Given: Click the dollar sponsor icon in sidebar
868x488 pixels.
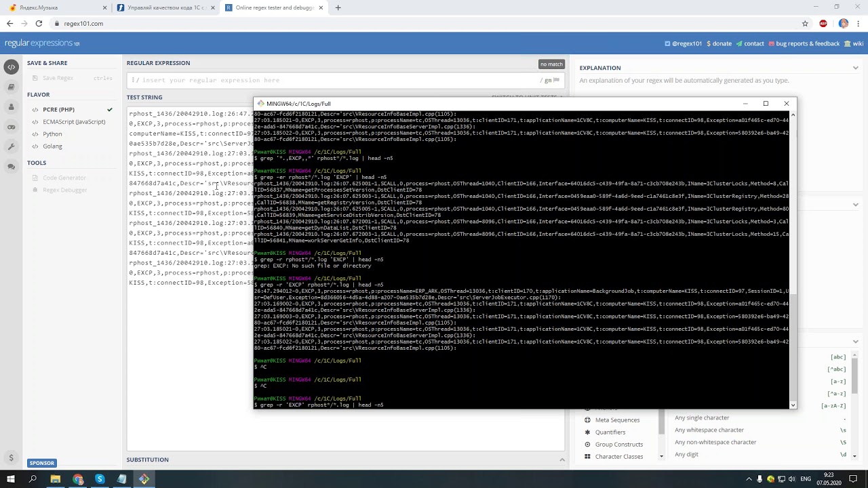Looking at the screenshot, I should pyautogui.click(x=11, y=458).
